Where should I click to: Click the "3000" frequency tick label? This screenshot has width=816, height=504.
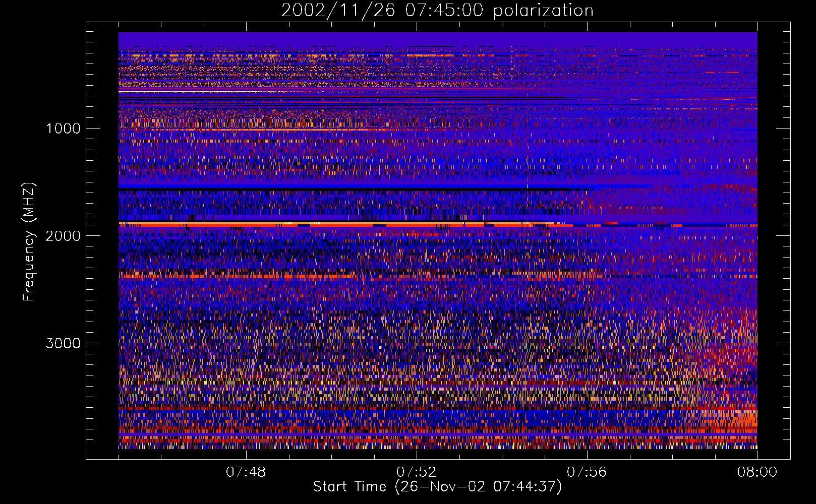click(63, 343)
